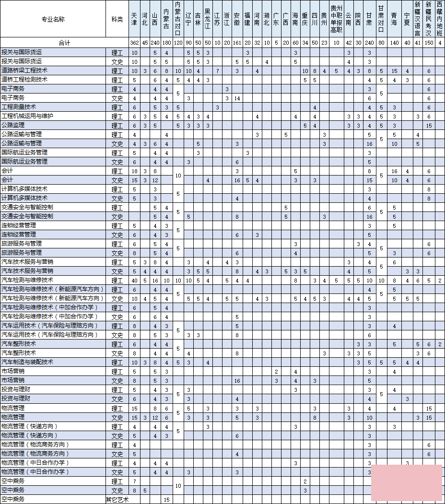The width and height of the screenshot is (445, 504).
Task: Select the 内蒙古对口 column header
Action: tap(178, 19)
